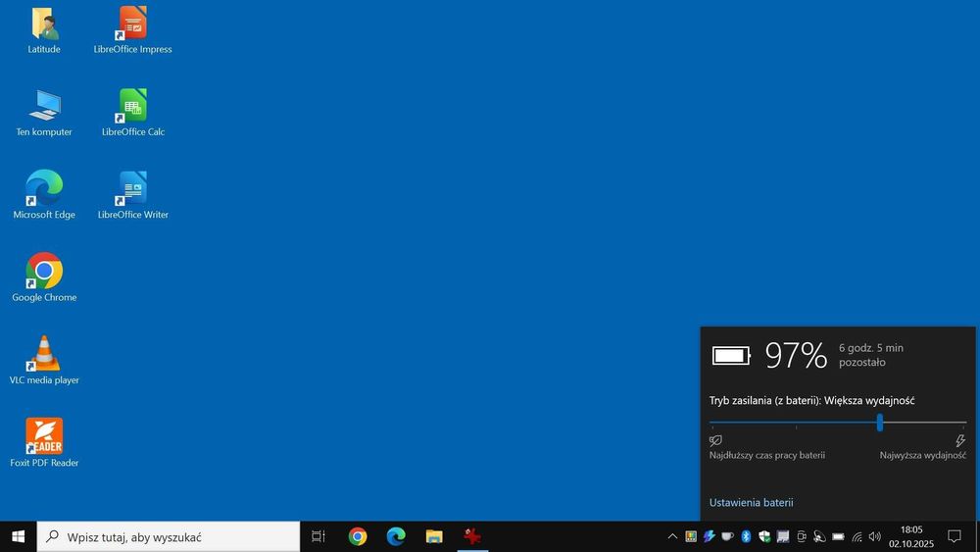Select the LibreOffice Writer desktop shortcut
The image size is (980, 552).
[x=132, y=195]
